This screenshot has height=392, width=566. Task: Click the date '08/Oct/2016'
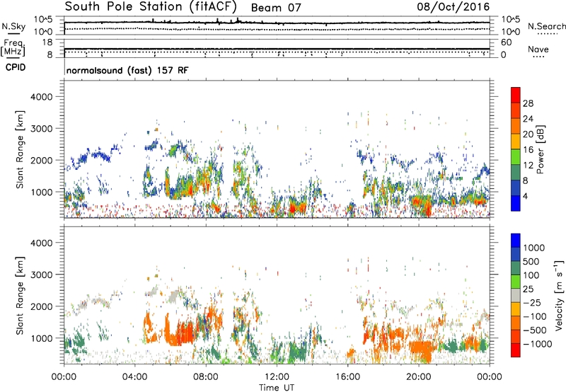click(x=454, y=7)
